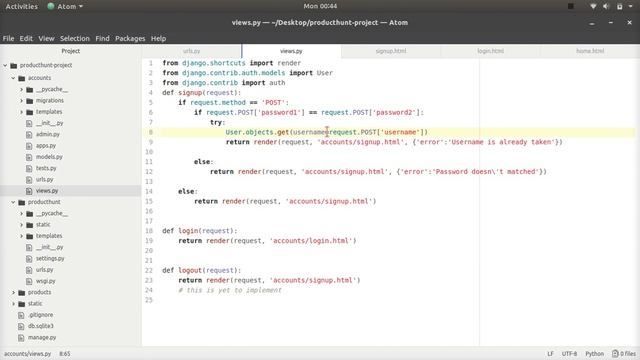The height and width of the screenshot is (360, 640).
Task: Expand producthunt templates folder chevron
Action: (x=22, y=236)
